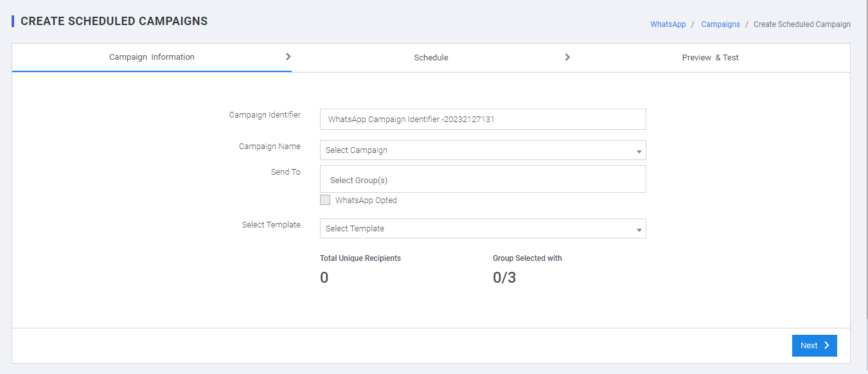Click the Select Template dropdown caret arrow
The width and height of the screenshot is (868, 374).
pyautogui.click(x=639, y=230)
